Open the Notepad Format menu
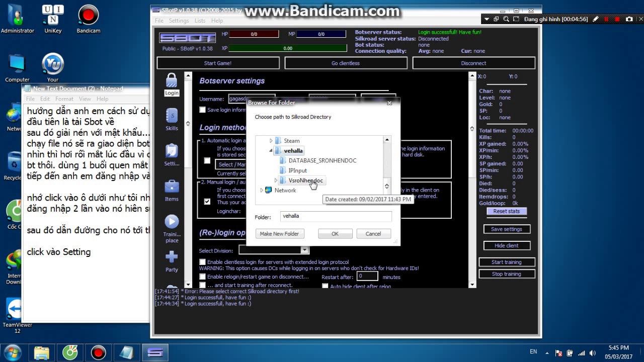 click(x=64, y=99)
